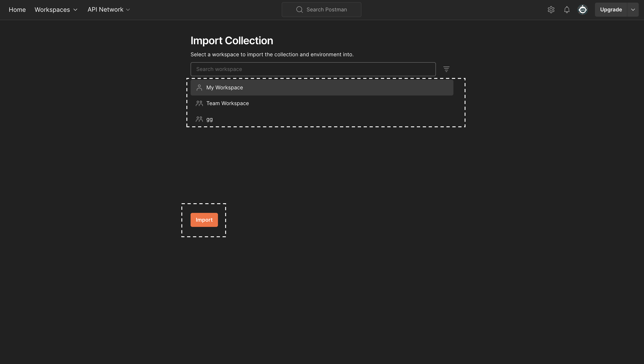Viewport: 644px width, 364px height.
Task: Click the team icon beside Team Workspace
Action: [199, 103]
